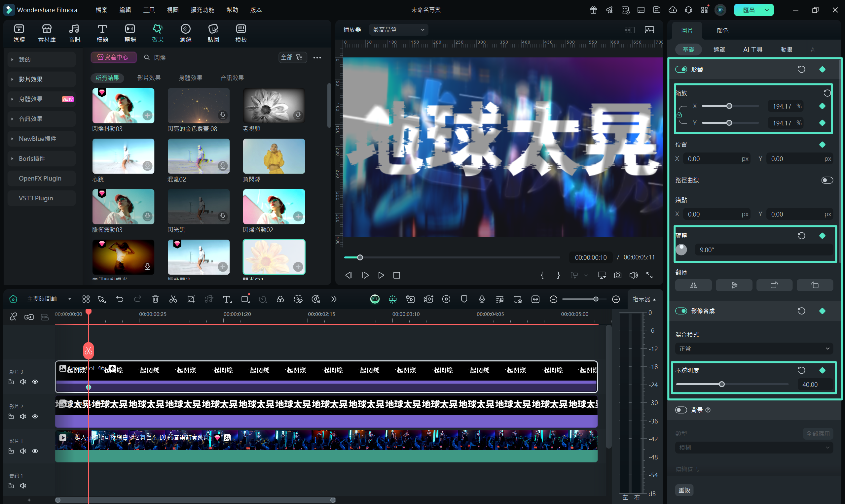Expand the 影片效果 category in sidebar
845x504 pixels.
point(31,79)
